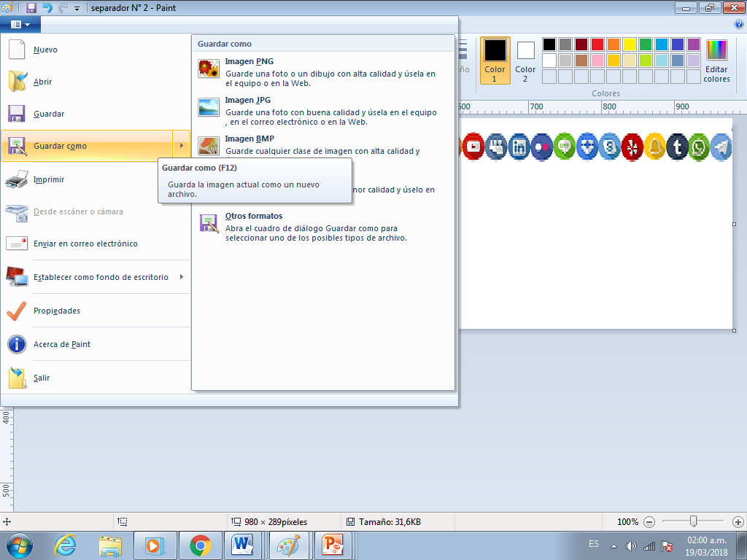
Task: Choose Nuevo from the file menu
Action: (x=96, y=50)
